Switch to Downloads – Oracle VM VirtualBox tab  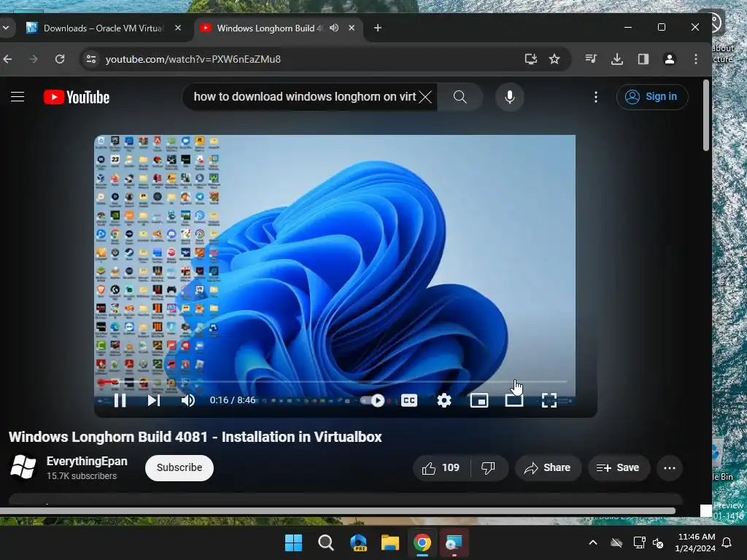click(104, 28)
